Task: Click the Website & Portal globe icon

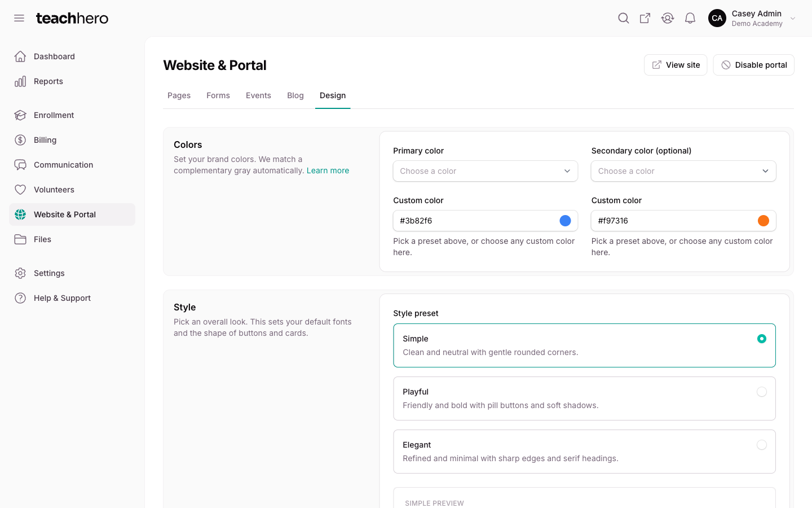Action: (20, 214)
